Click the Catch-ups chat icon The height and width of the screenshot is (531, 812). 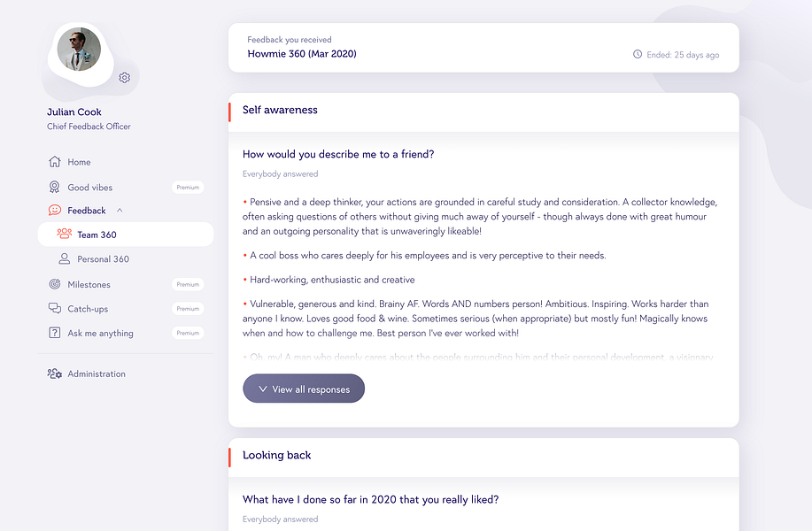click(55, 309)
